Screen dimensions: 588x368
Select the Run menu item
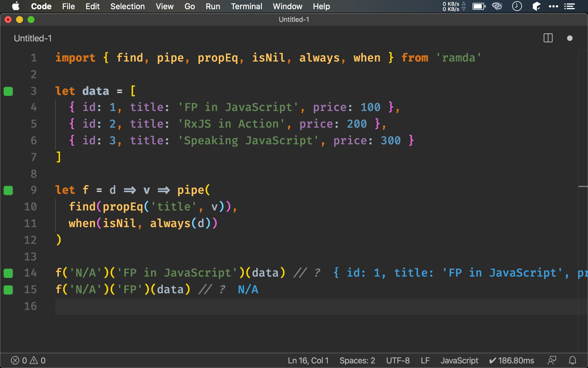212,6
